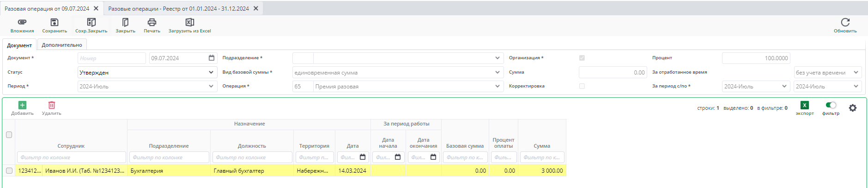Image resolution: width=868 pixels, height=188 pixels.
Task: Open the Разовые операции - Реестр tab
Action: click(178, 8)
